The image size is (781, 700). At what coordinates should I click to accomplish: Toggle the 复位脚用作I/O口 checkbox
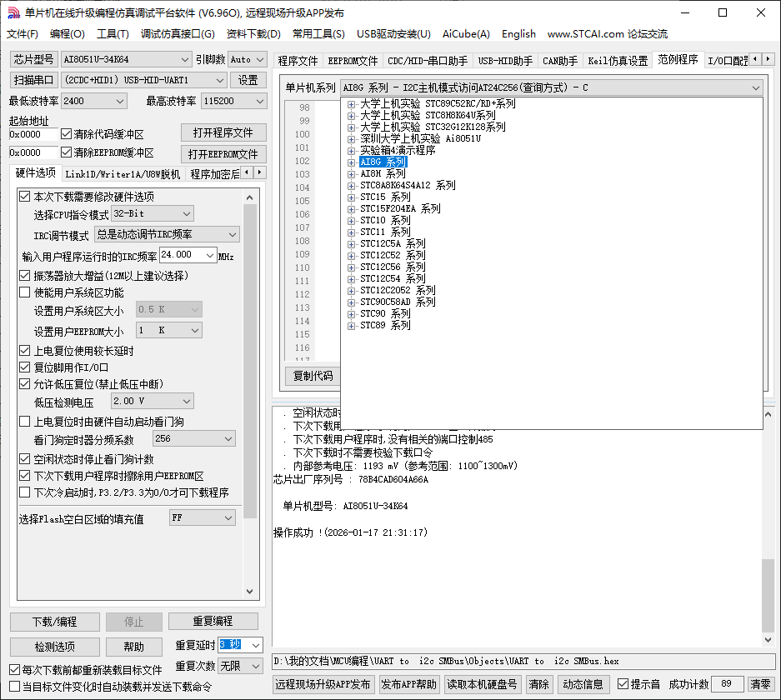click(25, 366)
